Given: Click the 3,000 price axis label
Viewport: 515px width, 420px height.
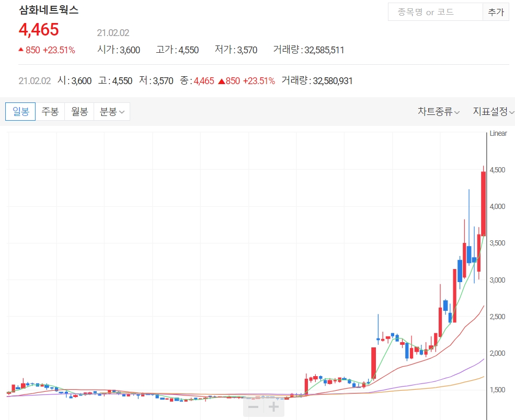Looking at the screenshot, I should [497, 280].
